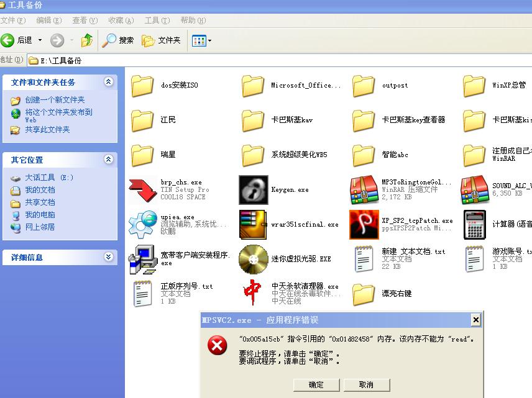Open the outpost folder
This screenshot has width=532, height=398.
364,86
